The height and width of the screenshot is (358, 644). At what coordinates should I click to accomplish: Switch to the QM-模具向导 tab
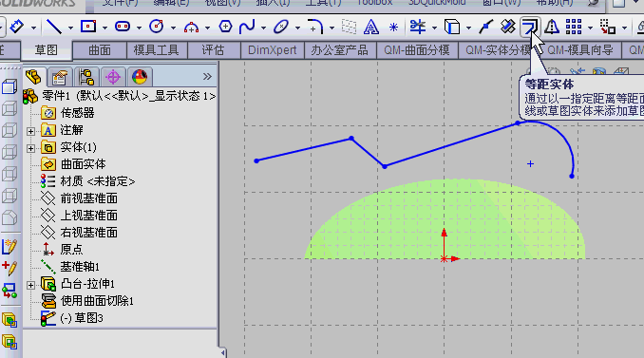[580, 50]
